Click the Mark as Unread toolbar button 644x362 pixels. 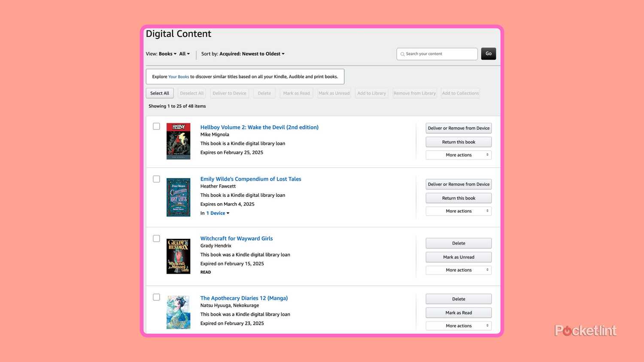334,93
